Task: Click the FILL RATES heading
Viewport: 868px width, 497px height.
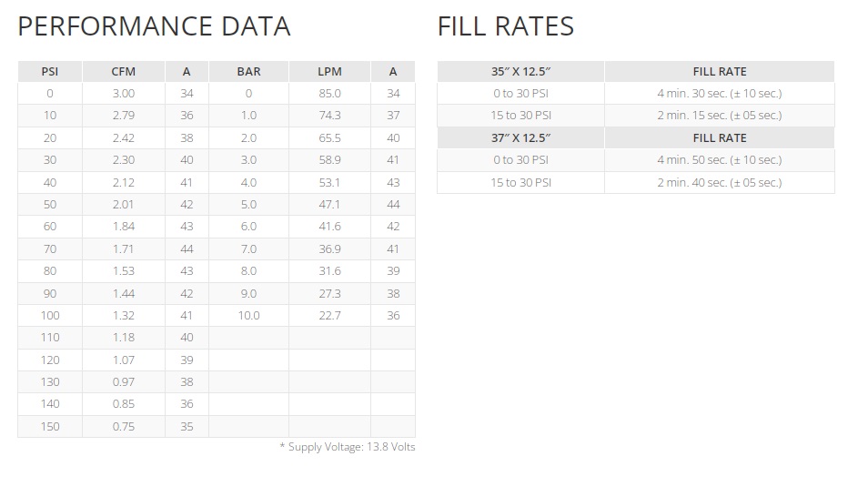Action: [505, 26]
